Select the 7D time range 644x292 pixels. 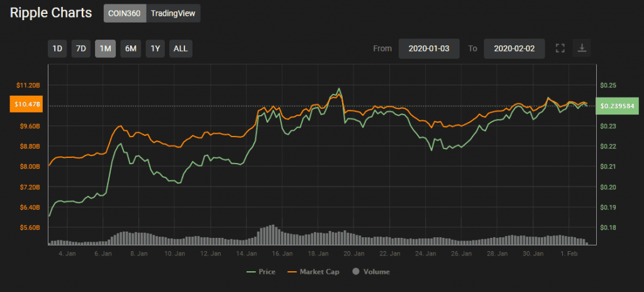81,48
